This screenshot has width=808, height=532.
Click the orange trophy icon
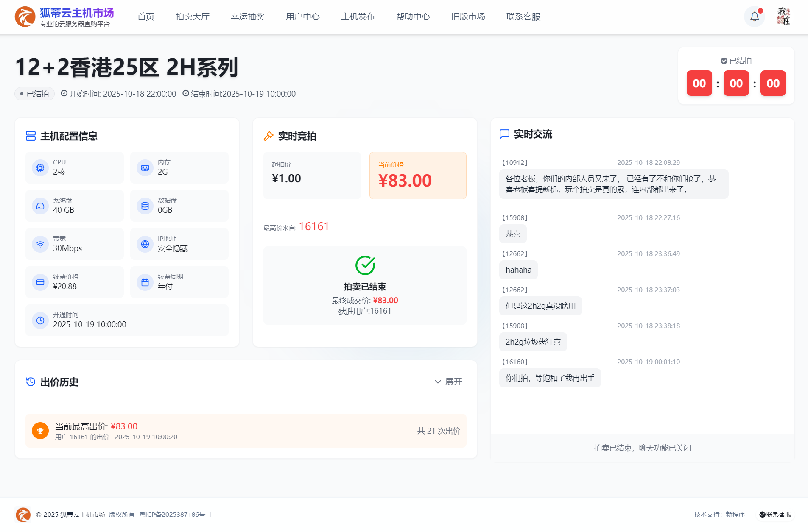click(40, 431)
